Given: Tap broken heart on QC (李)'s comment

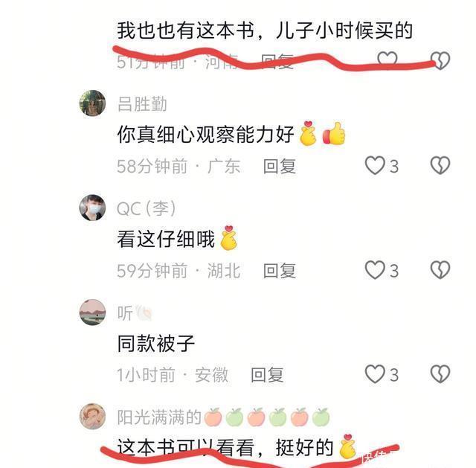Looking at the screenshot, I should 440,270.
